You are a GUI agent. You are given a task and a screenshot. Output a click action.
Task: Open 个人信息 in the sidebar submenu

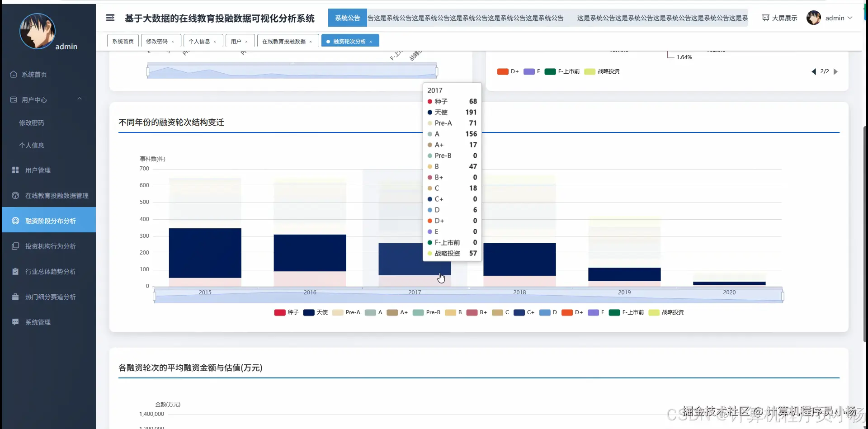[32, 146]
